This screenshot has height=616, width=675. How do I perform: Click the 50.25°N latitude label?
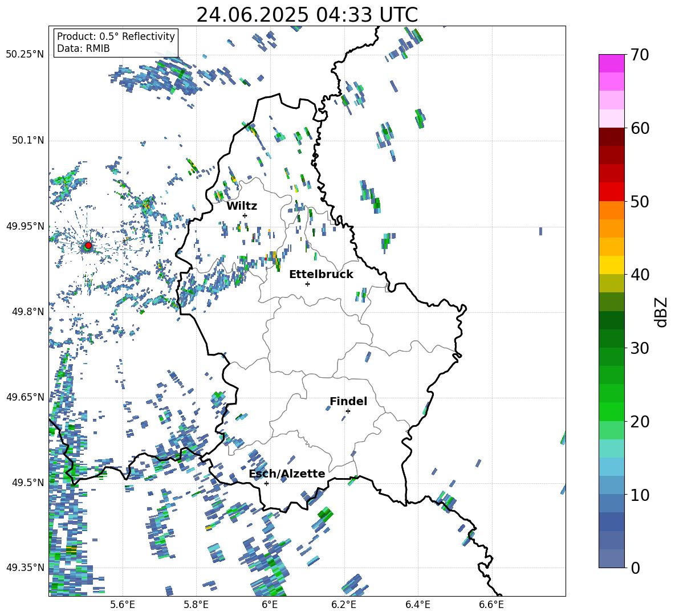click(25, 55)
